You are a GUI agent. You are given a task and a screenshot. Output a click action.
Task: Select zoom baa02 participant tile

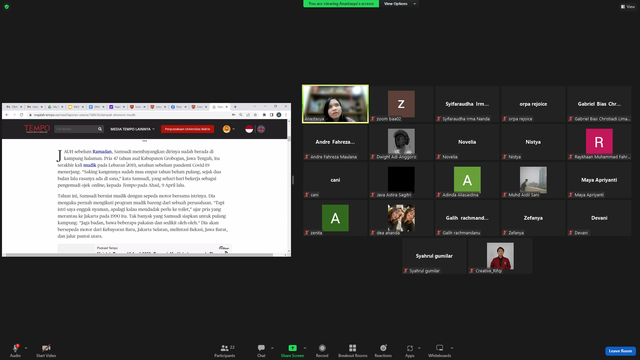pyautogui.click(x=401, y=104)
